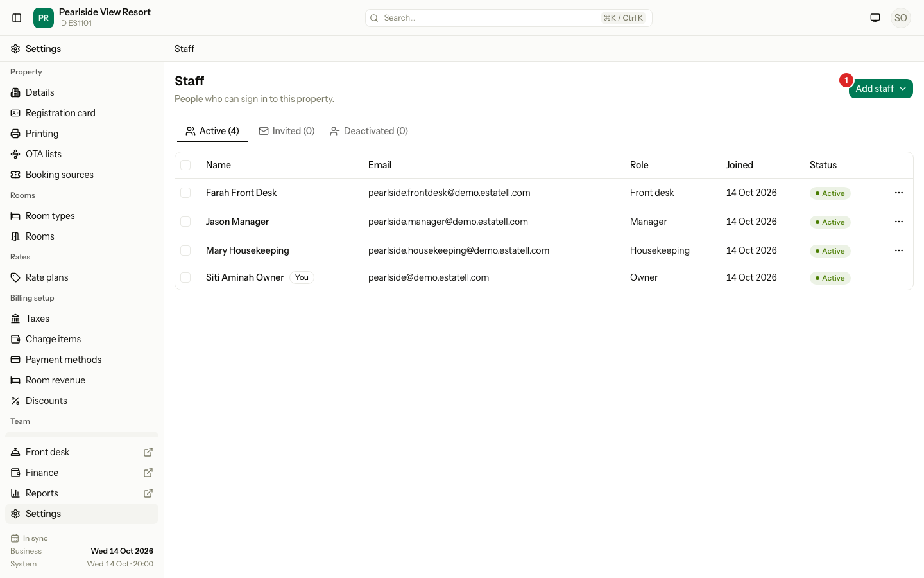The image size is (924, 578).
Task: Click the OTA lists icon
Action: click(x=15, y=154)
